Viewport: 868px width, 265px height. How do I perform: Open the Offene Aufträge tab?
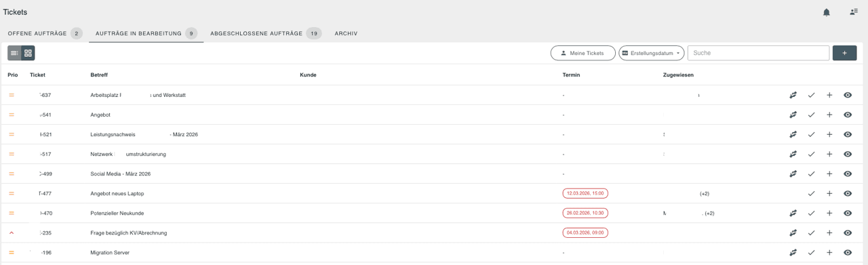[x=45, y=33]
